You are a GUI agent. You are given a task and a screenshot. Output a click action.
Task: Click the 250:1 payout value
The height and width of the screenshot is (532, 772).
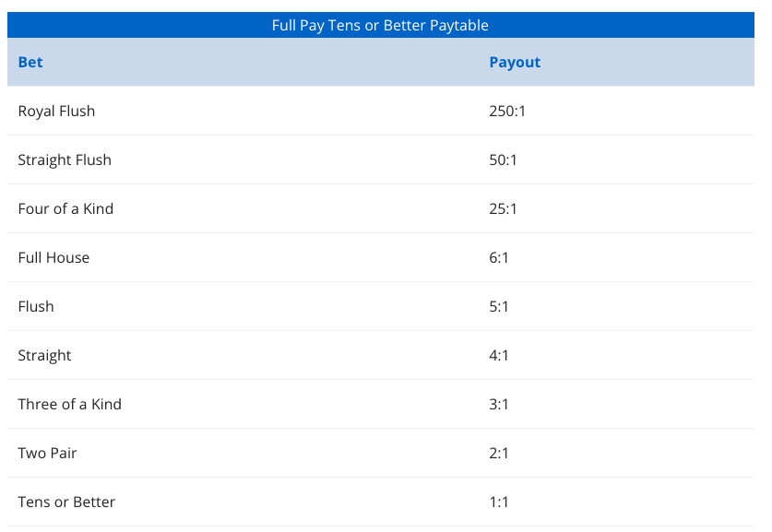pos(506,112)
